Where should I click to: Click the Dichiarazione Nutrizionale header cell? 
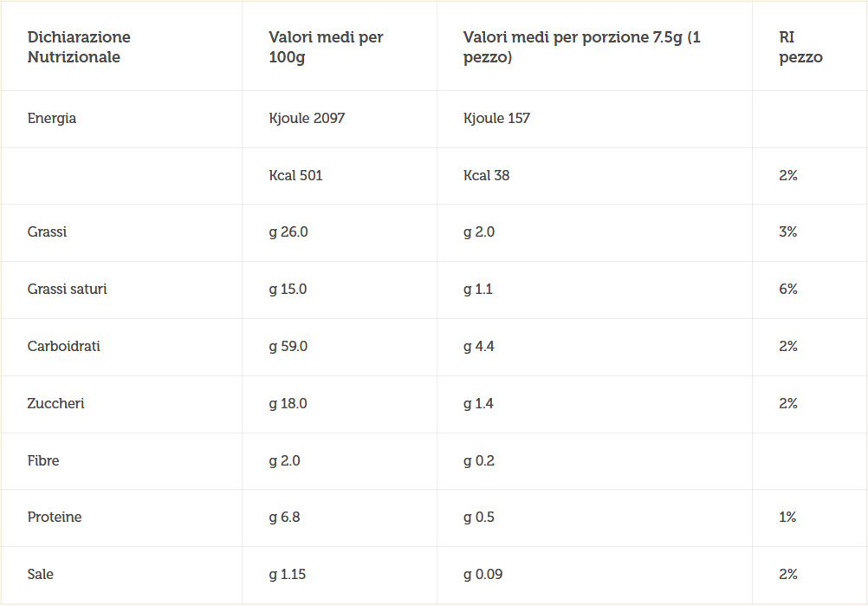79,47
